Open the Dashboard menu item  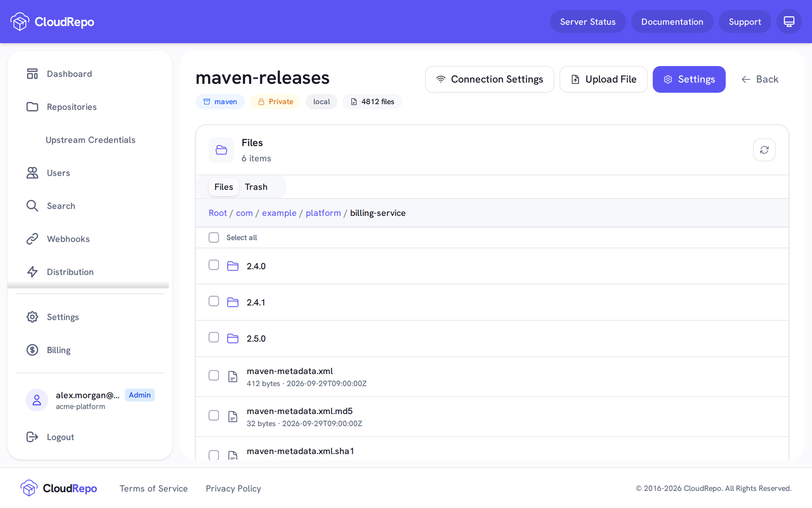click(x=90, y=74)
